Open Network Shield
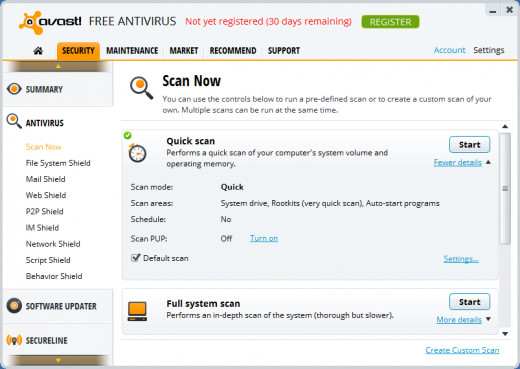 pyautogui.click(x=53, y=244)
